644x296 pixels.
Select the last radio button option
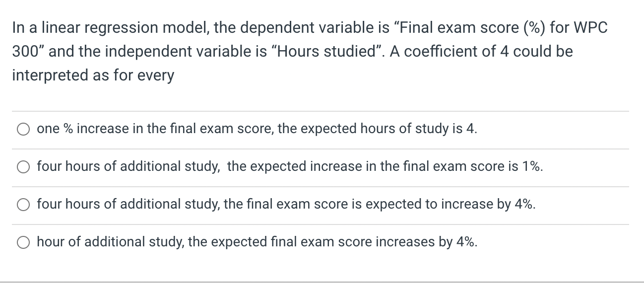[23, 242]
